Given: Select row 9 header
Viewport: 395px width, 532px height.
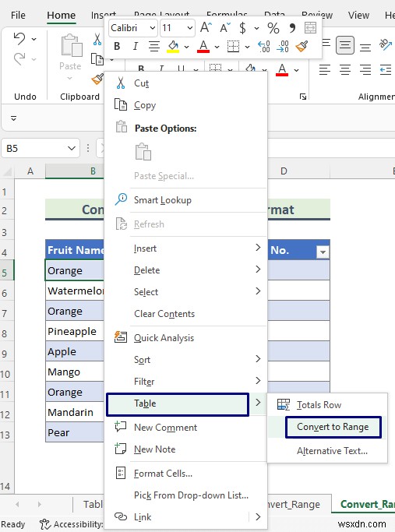Looking at the screenshot, I should [5, 354].
